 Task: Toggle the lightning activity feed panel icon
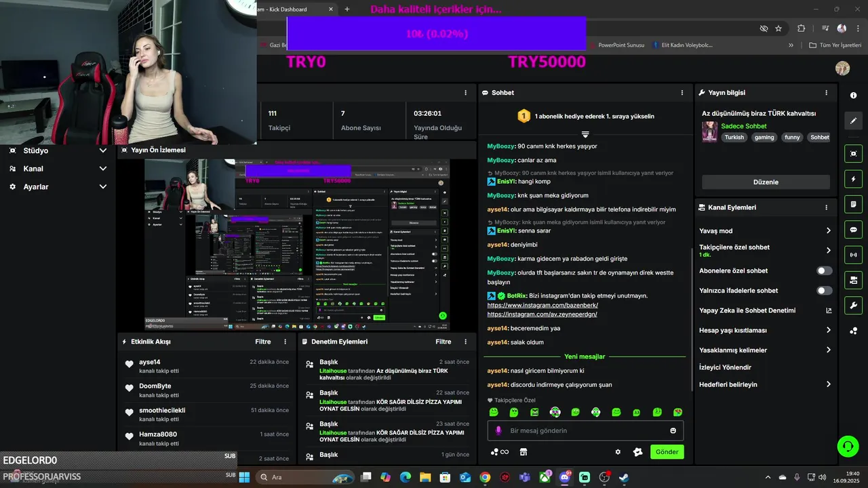pos(853,179)
